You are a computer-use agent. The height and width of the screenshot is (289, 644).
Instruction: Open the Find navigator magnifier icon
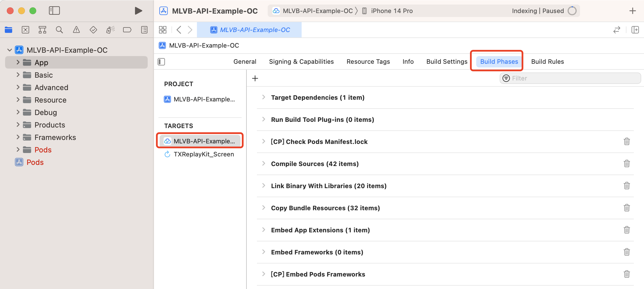click(x=59, y=30)
